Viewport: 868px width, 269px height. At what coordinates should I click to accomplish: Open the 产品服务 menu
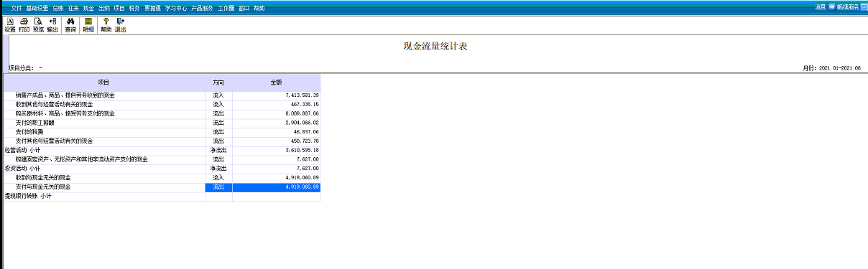[x=202, y=8]
